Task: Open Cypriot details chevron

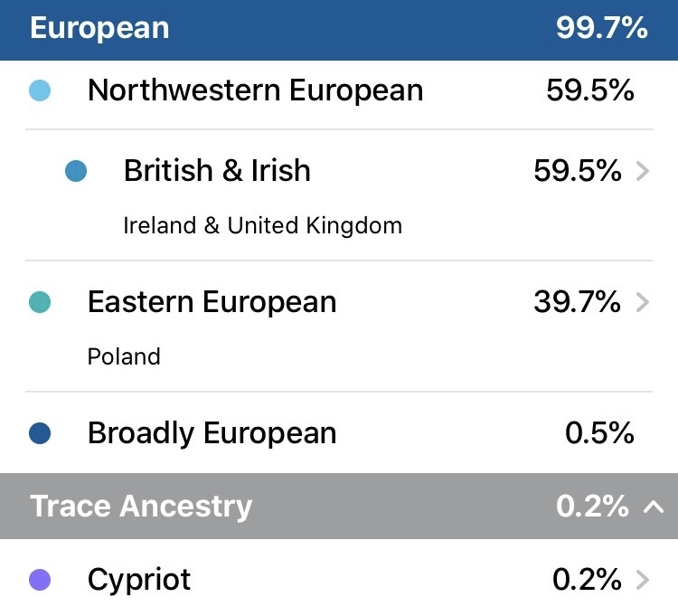Action: (x=643, y=580)
